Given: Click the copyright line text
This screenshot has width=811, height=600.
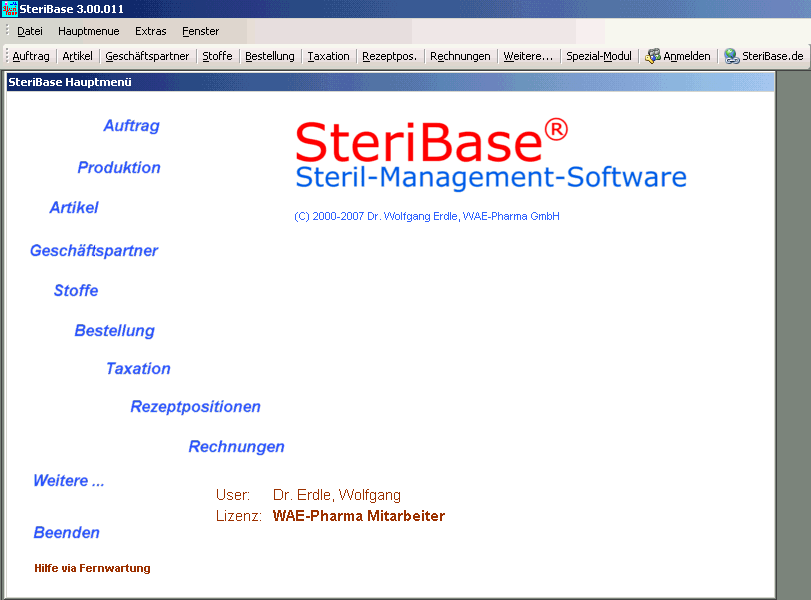Looking at the screenshot, I should [x=427, y=217].
